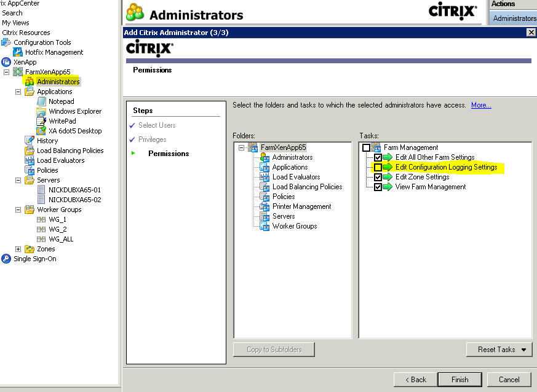Click the Zones folder icon
The width and height of the screenshot is (537, 392).
click(30, 249)
